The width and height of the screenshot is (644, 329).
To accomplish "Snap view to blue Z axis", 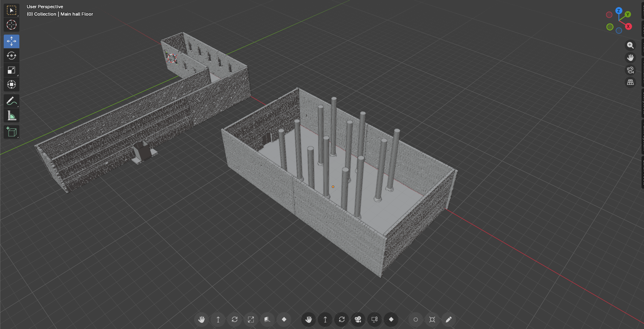I will (618, 11).
